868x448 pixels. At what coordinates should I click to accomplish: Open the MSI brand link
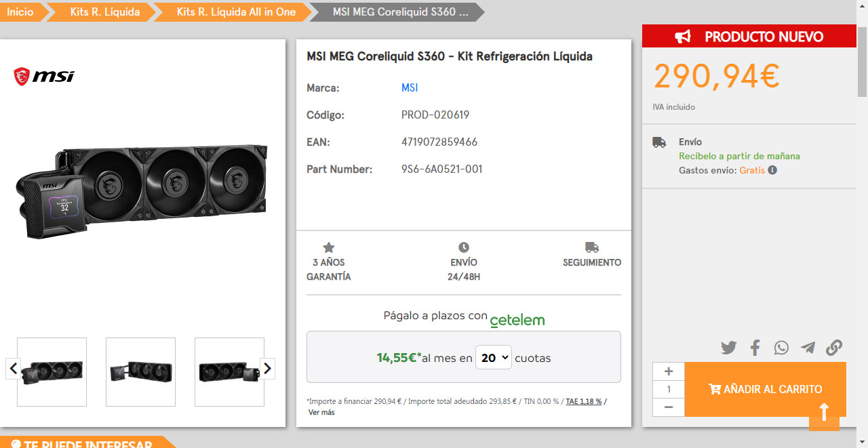click(x=410, y=88)
